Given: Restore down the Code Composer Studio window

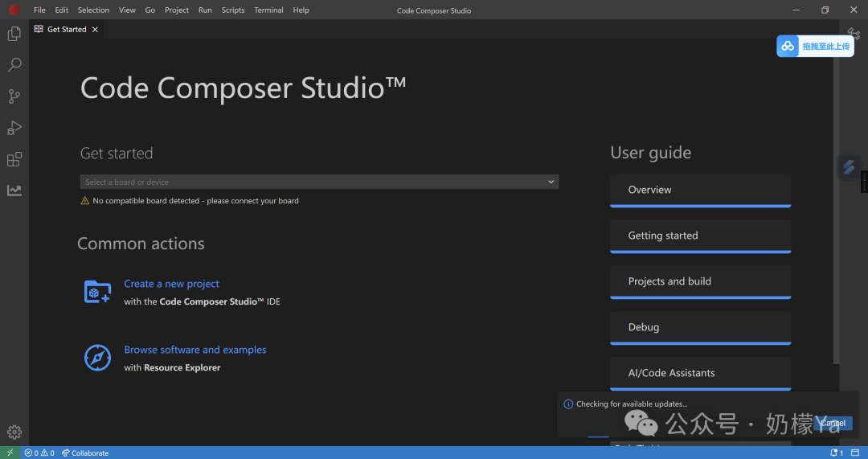Looking at the screenshot, I should click(x=825, y=10).
